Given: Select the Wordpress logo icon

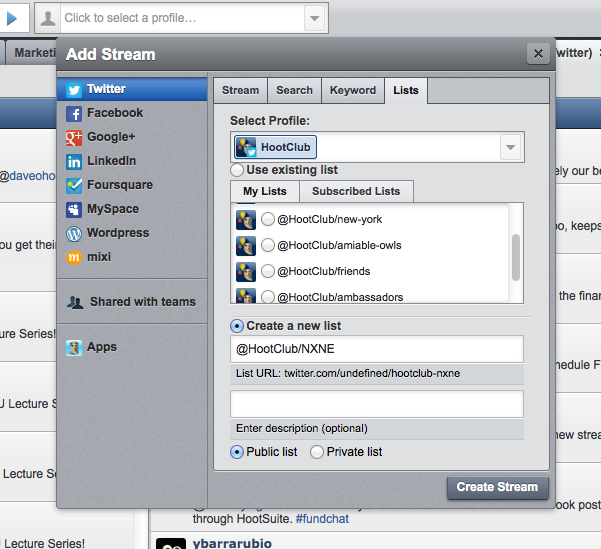Looking at the screenshot, I should pyautogui.click(x=74, y=234).
